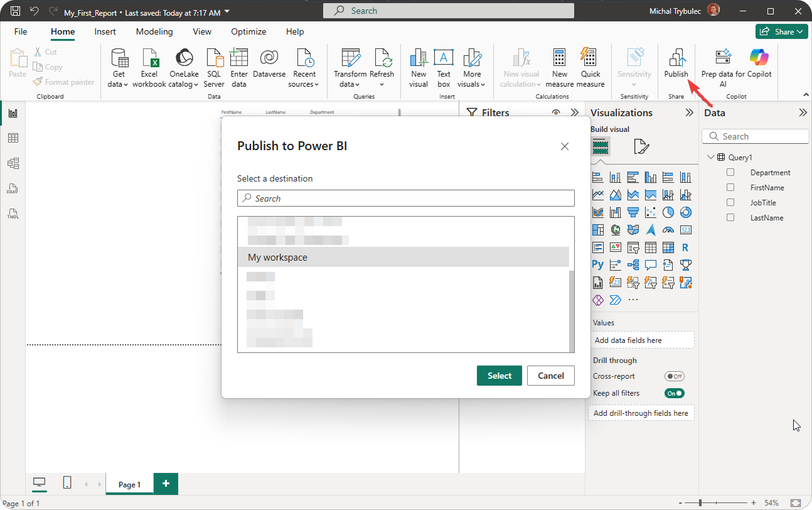Screen dimensions: 812x510
Task: Select the Enter data icon
Action: 239,68
